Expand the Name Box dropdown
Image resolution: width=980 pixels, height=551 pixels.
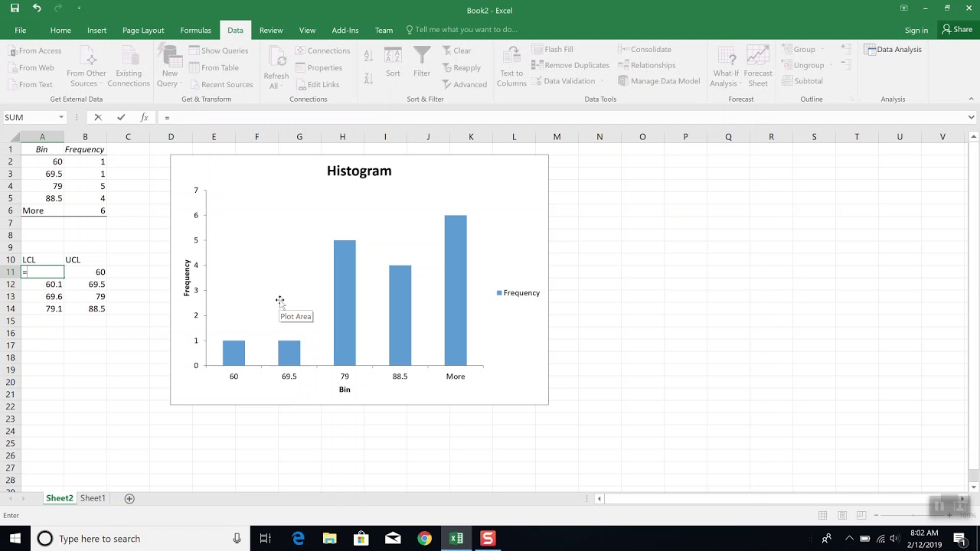[x=61, y=117]
